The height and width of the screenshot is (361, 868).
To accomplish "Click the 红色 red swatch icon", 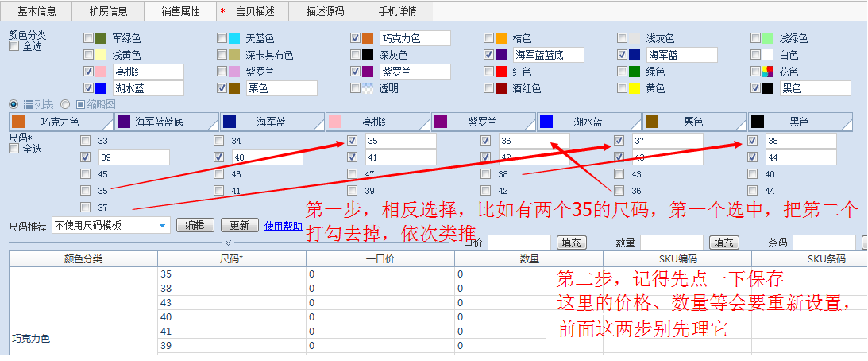I will 501,72.
